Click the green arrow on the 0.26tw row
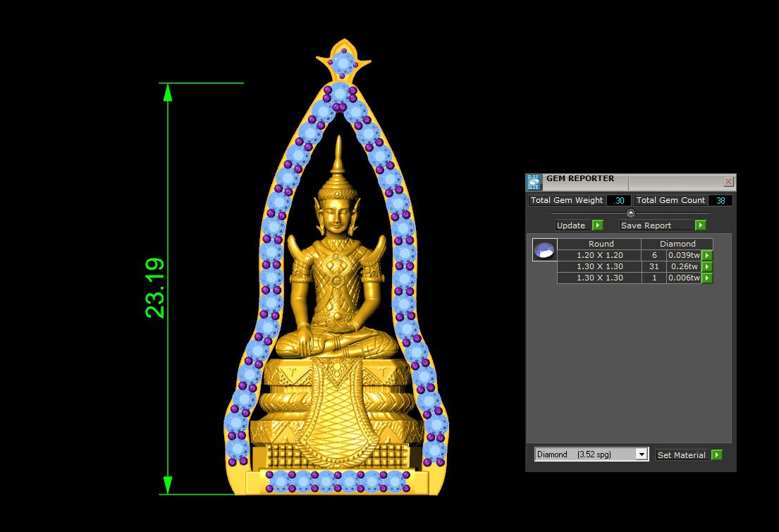This screenshot has height=532, width=779. pos(707,267)
